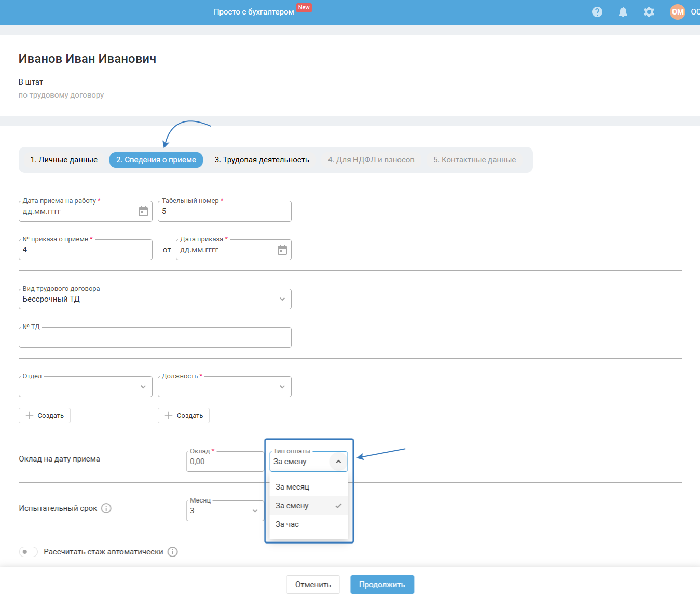The image size is (700, 597).
Task: Open calendar for order date field
Action: 282,250
